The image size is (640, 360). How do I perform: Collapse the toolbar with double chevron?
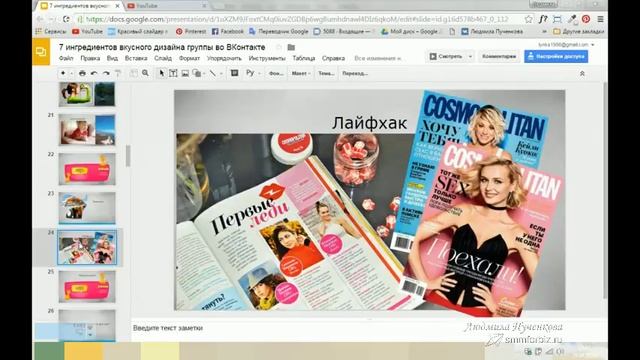pos(582,73)
